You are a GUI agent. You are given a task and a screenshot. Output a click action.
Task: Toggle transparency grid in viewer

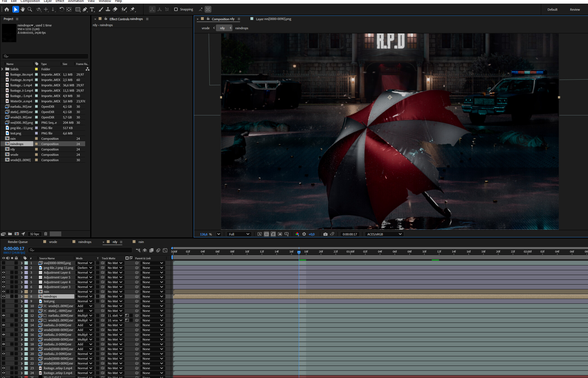pyautogui.click(x=266, y=234)
